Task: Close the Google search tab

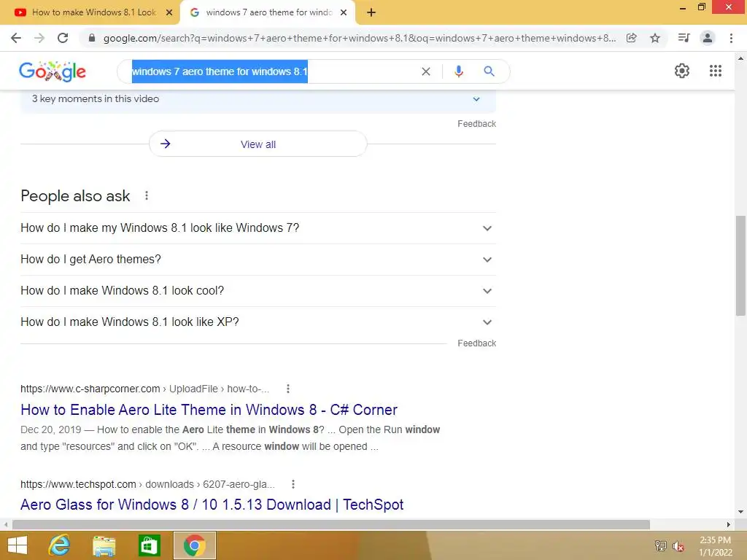Action: click(344, 12)
